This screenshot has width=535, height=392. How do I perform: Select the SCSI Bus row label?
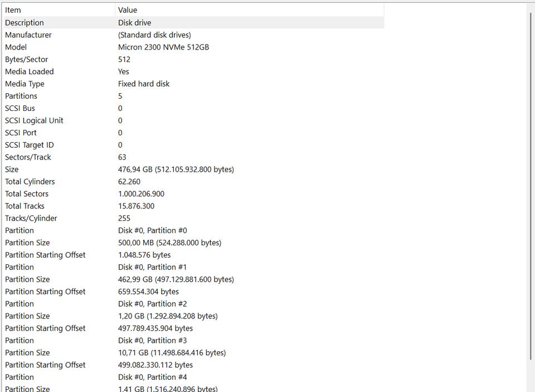[x=20, y=108]
